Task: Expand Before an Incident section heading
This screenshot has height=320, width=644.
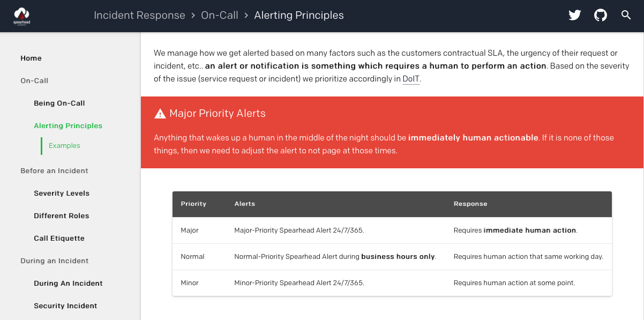Action: [x=54, y=170]
